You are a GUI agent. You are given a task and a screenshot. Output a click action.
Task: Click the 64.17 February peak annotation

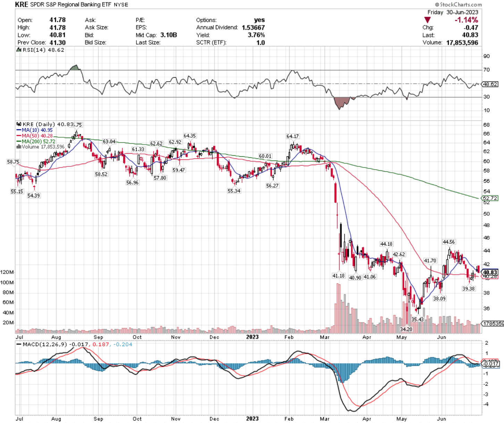click(293, 136)
